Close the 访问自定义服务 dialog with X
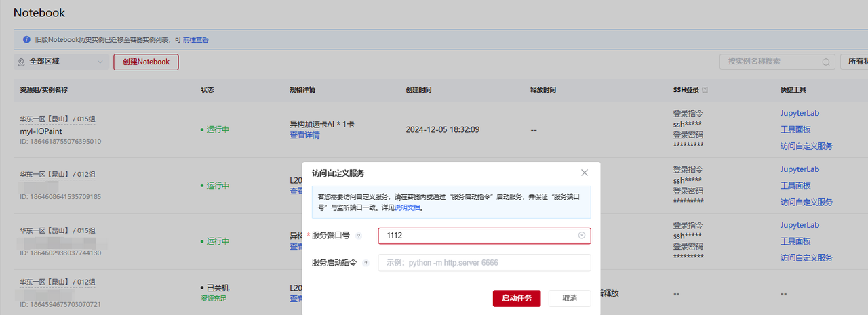This screenshot has width=868, height=315. pyautogui.click(x=584, y=173)
